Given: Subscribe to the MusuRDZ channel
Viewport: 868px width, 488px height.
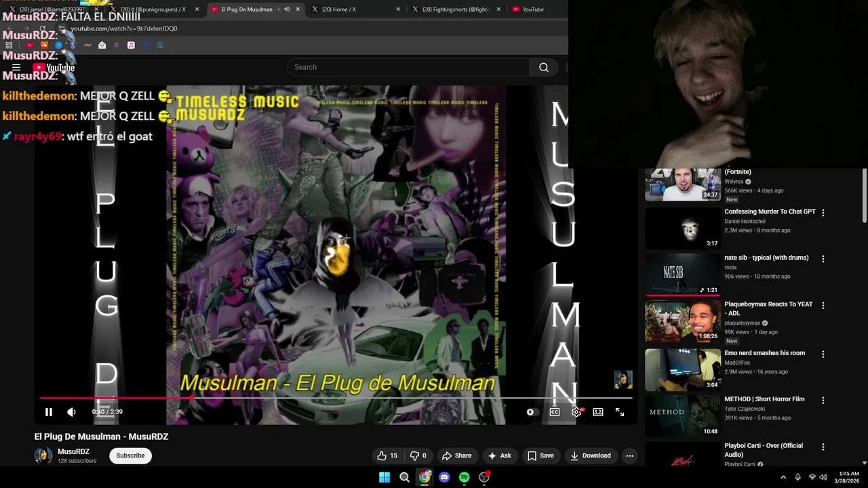Looking at the screenshot, I should (130, 455).
